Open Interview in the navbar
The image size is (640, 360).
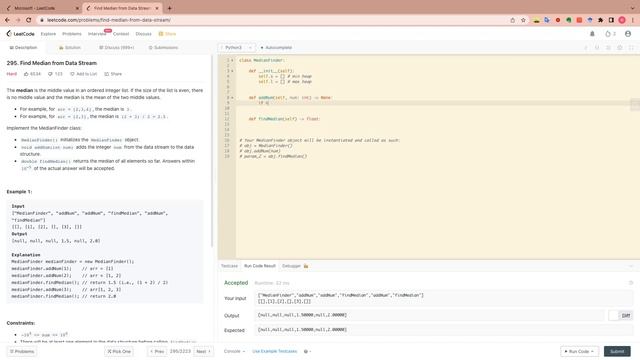tap(97, 34)
